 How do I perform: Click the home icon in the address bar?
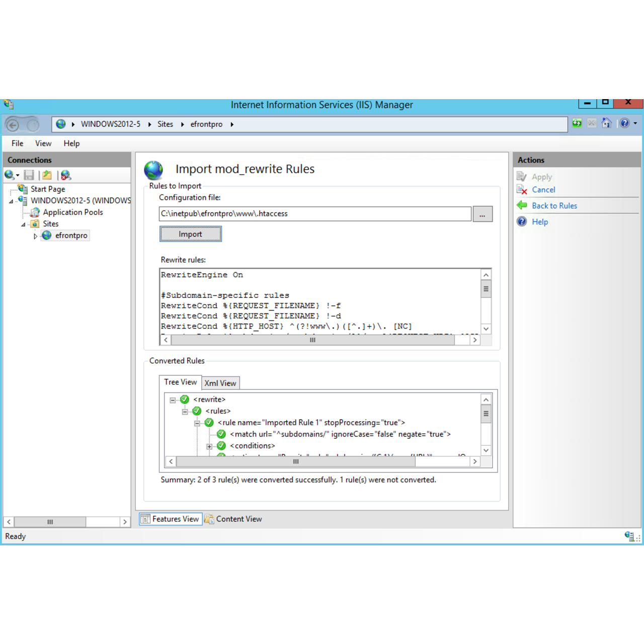tap(607, 123)
